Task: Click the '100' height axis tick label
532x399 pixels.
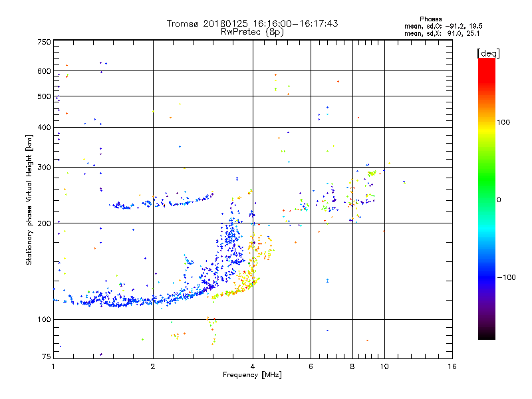Action: click(x=44, y=320)
